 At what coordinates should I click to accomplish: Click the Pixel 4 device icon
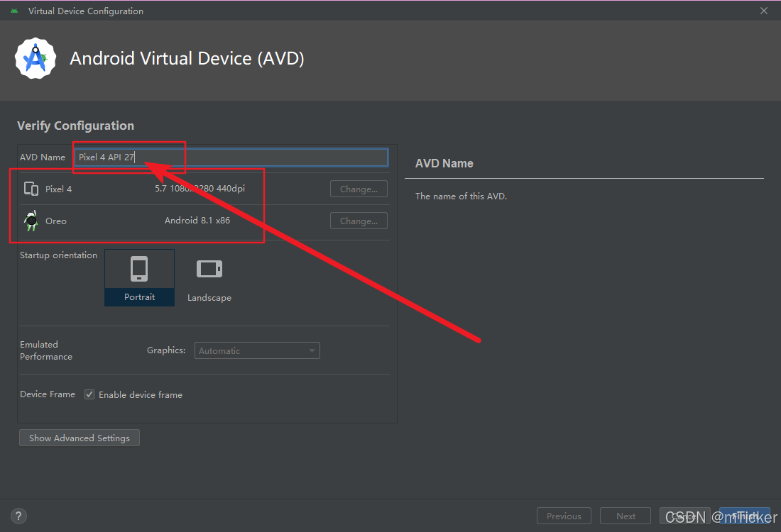[31, 189]
